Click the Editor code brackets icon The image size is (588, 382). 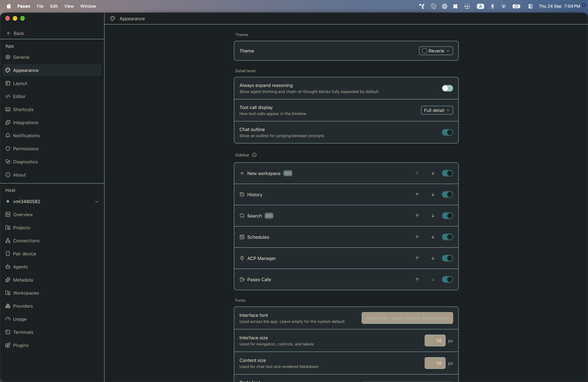(8, 96)
